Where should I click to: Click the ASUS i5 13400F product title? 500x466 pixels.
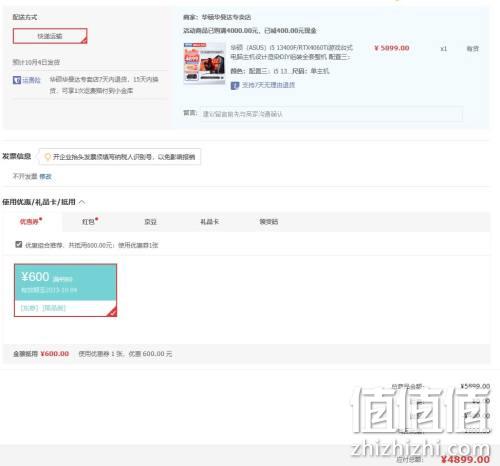click(292, 52)
